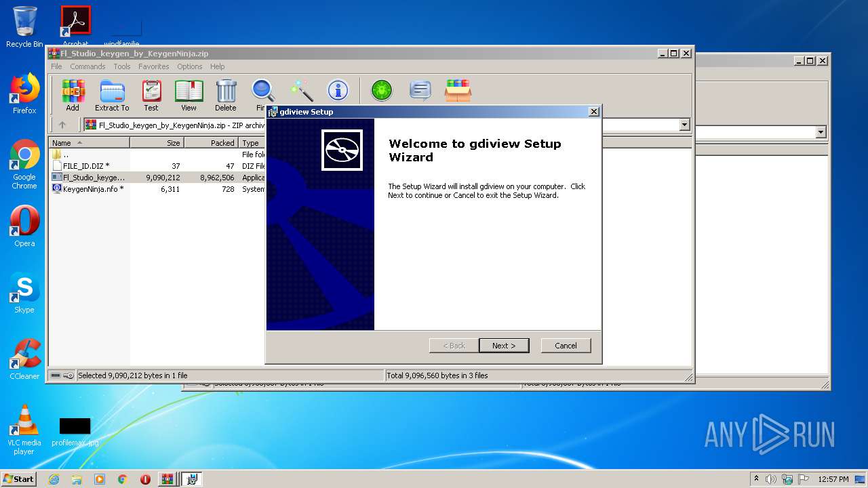Click profilemax.jpg desktop file

click(x=75, y=432)
